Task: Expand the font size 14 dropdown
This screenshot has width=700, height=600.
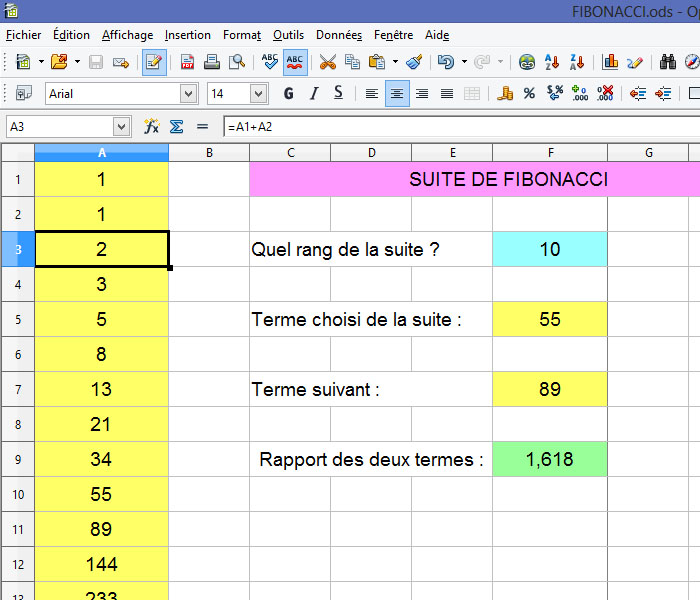Action: coord(258,94)
